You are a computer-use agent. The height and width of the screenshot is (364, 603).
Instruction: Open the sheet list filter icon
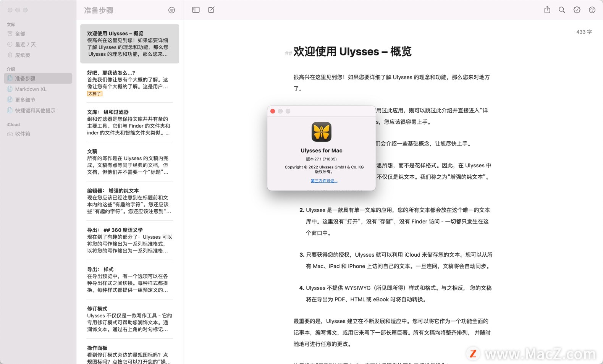pyautogui.click(x=171, y=10)
